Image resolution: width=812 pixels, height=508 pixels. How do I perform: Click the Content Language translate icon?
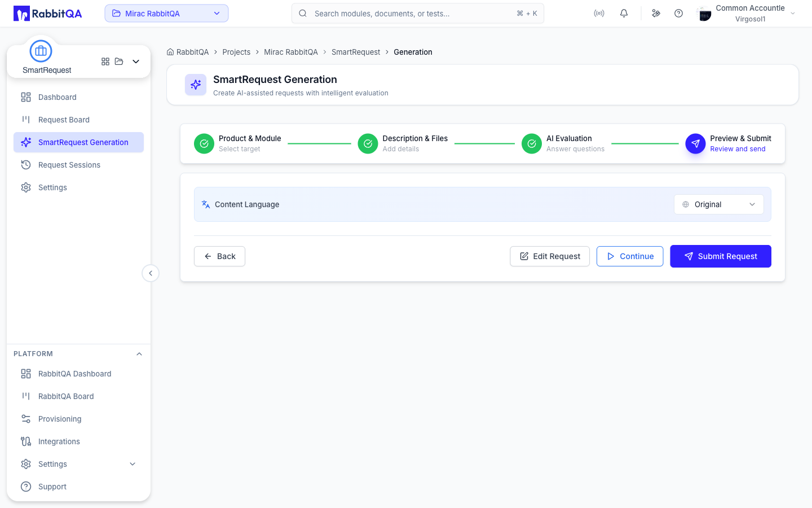206,204
